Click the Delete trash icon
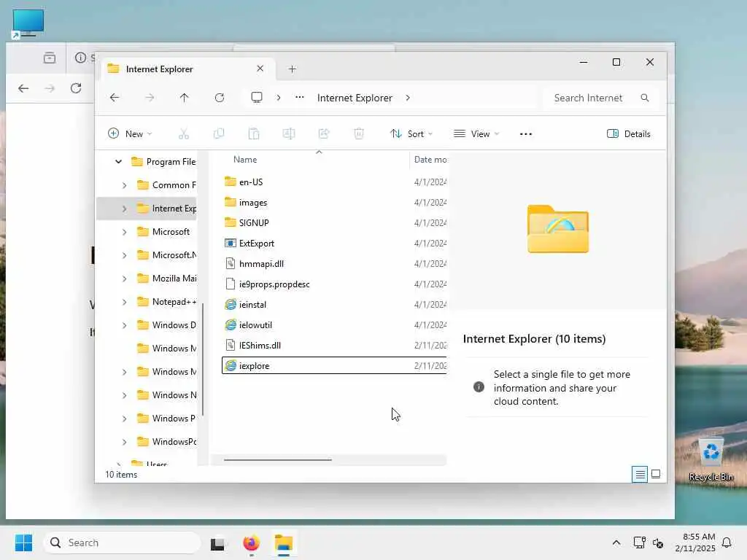 359,134
